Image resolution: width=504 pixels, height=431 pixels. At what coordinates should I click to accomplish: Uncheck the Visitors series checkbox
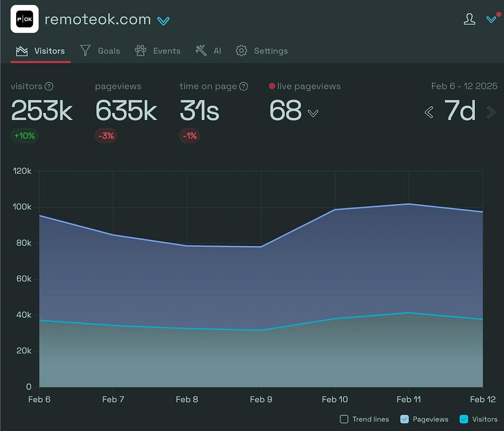pyautogui.click(x=464, y=419)
